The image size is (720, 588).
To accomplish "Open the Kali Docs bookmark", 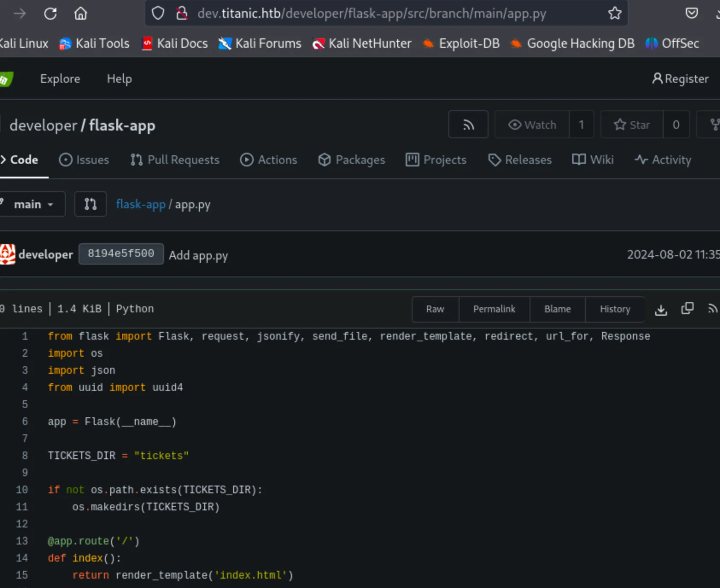I will click(175, 44).
